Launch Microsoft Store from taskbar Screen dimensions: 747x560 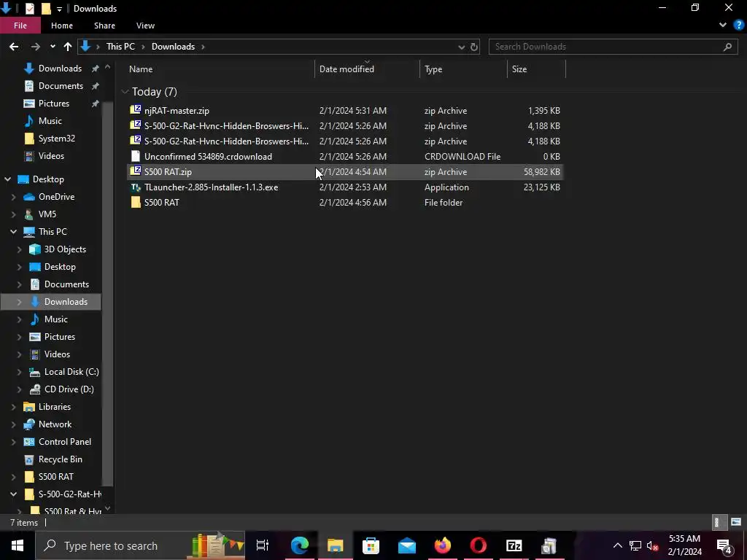371,545
